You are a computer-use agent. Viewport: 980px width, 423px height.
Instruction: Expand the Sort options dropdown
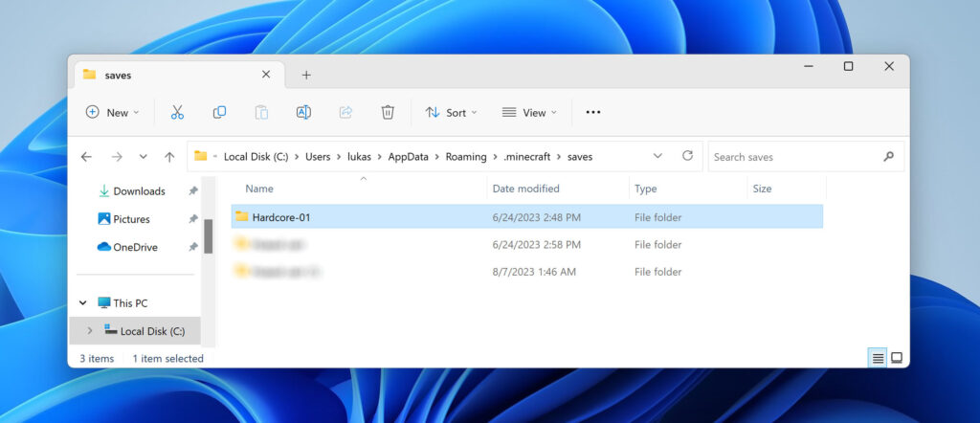[451, 112]
